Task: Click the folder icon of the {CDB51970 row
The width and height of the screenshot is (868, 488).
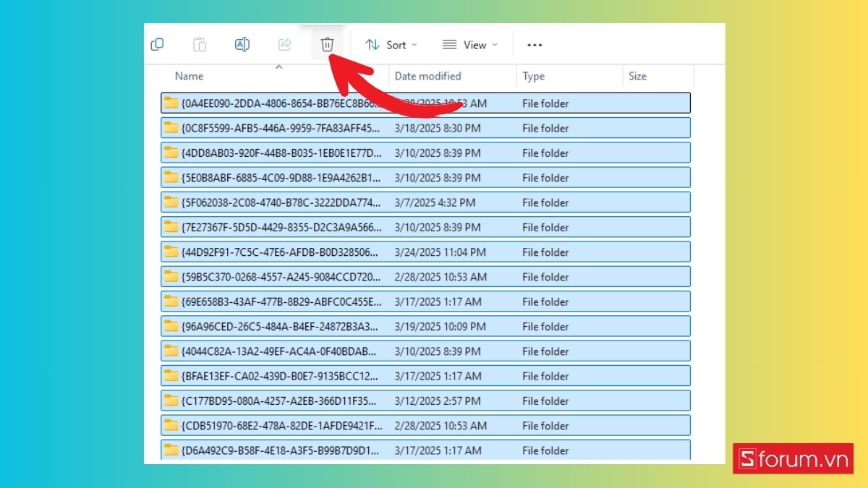Action: (171, 424)
